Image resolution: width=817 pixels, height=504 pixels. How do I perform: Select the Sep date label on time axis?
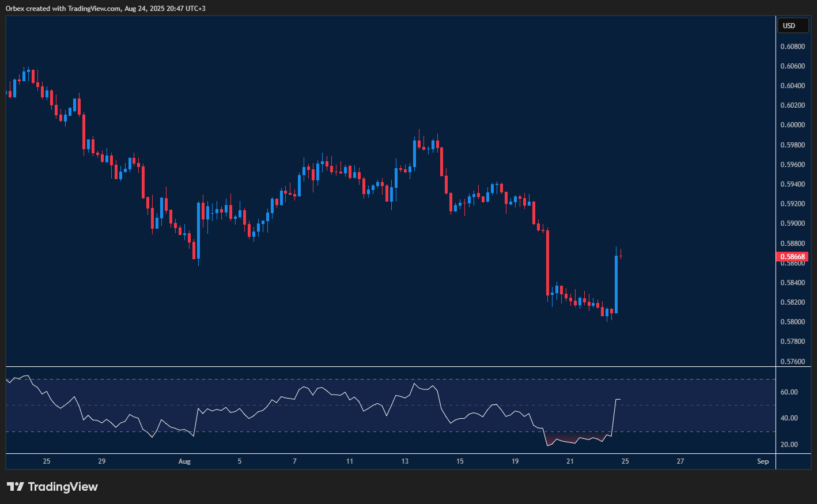point(763,461)
